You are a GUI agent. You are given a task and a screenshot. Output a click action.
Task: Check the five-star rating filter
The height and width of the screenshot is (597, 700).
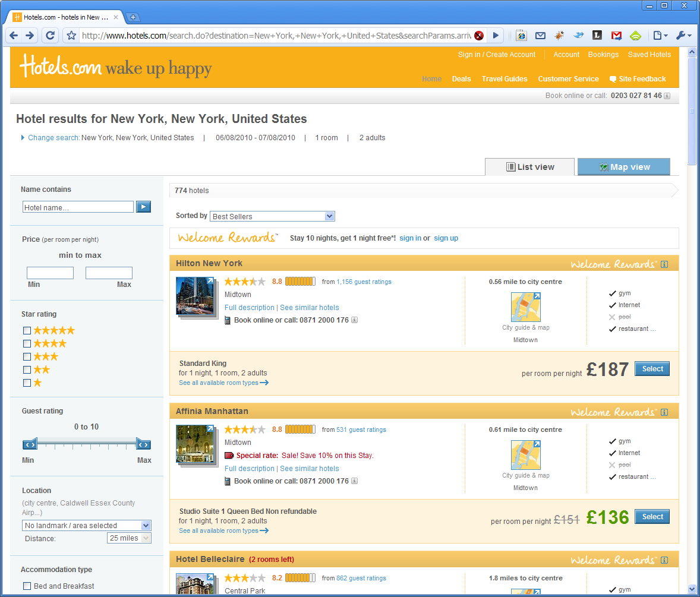click(27, 331)
